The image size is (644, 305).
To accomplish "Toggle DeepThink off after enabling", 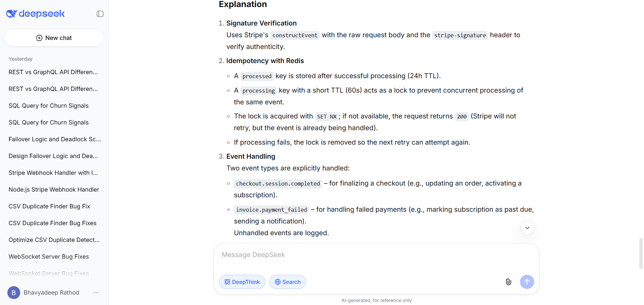I will pos(242,282).
